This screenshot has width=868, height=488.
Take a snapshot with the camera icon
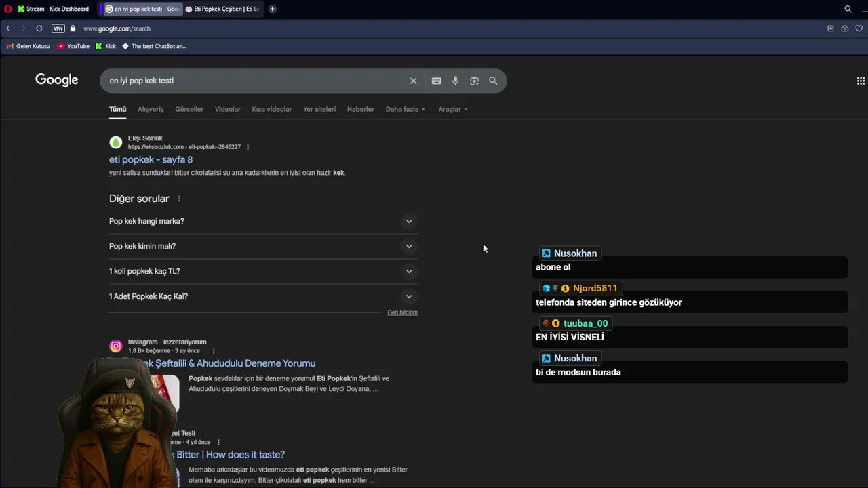point(844,28)
